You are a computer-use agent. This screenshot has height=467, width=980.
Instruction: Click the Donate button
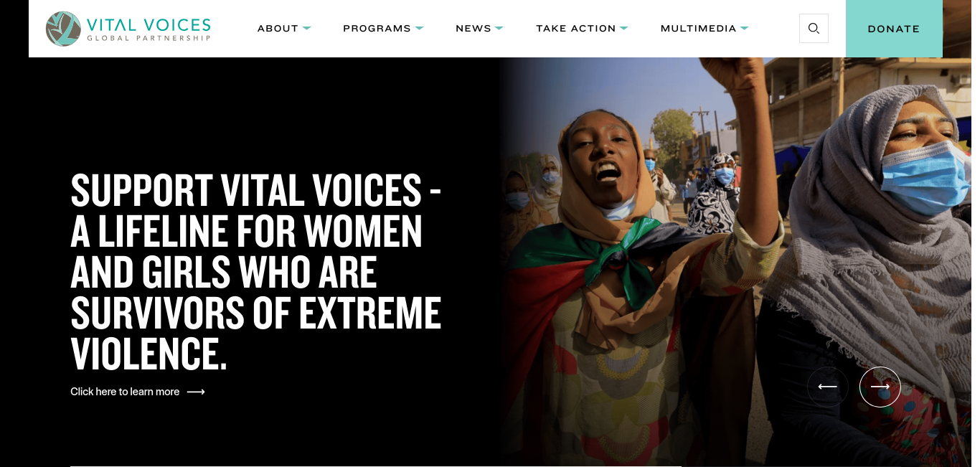point(894,29)
